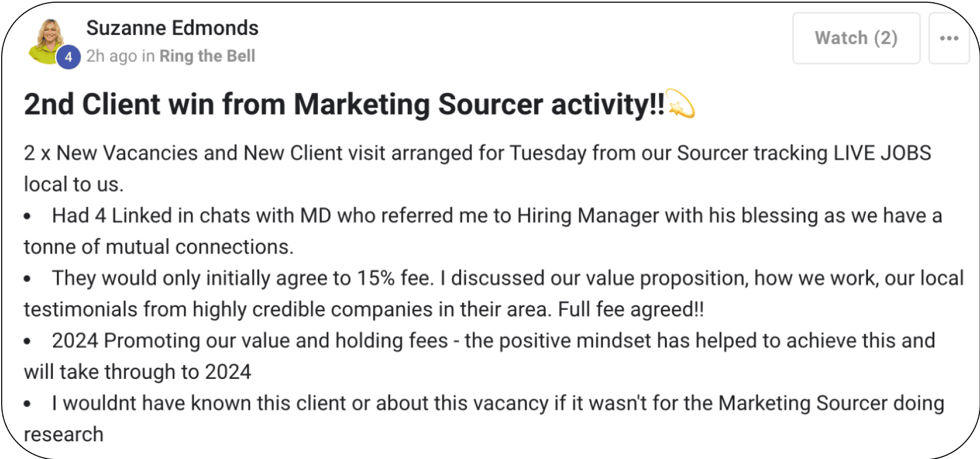Image resolution: width=980 pixels, height=459 pixels.
Task: Click the bullet starting I wouldnt have known
Action: 484,419
